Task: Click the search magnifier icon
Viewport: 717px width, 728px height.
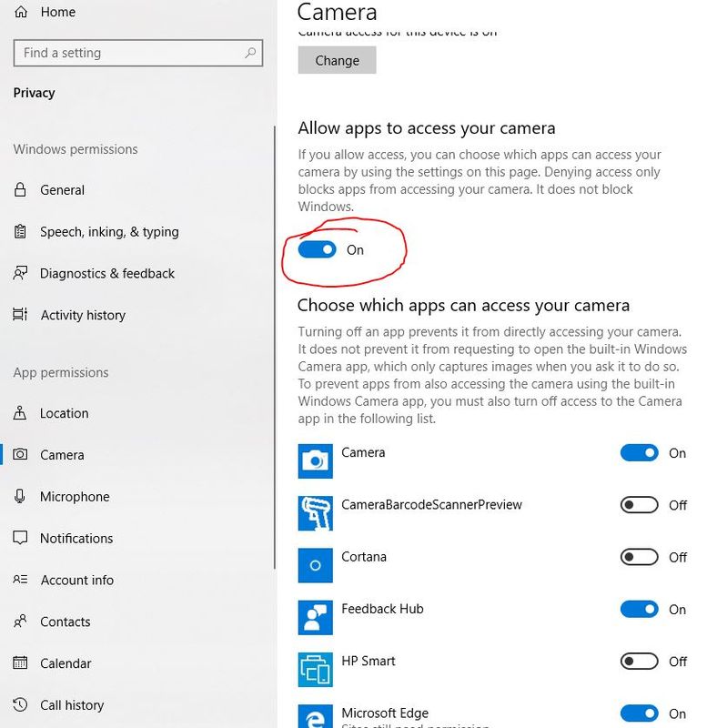Action: tap(250, 53)
